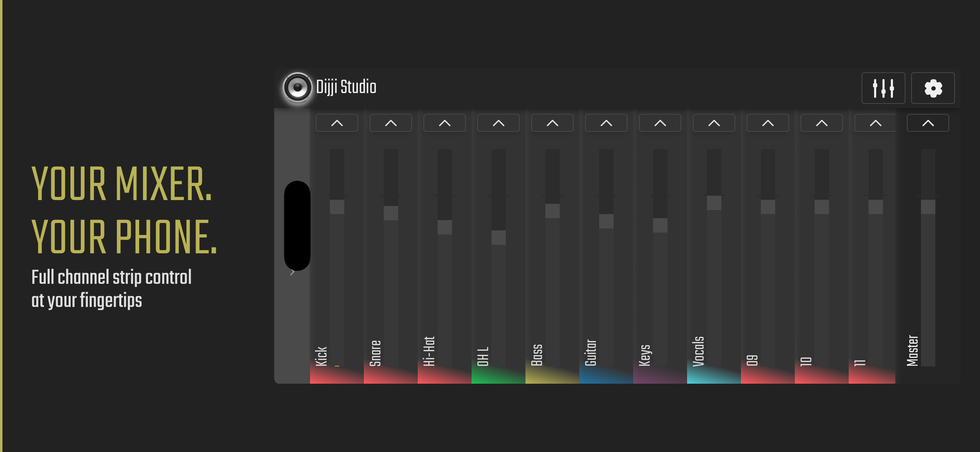Image resolution: width=980 pixels, height=452 pixels.
Task: Open the settings gear menu
Action: pyautogui.click(x=933, y=88)
